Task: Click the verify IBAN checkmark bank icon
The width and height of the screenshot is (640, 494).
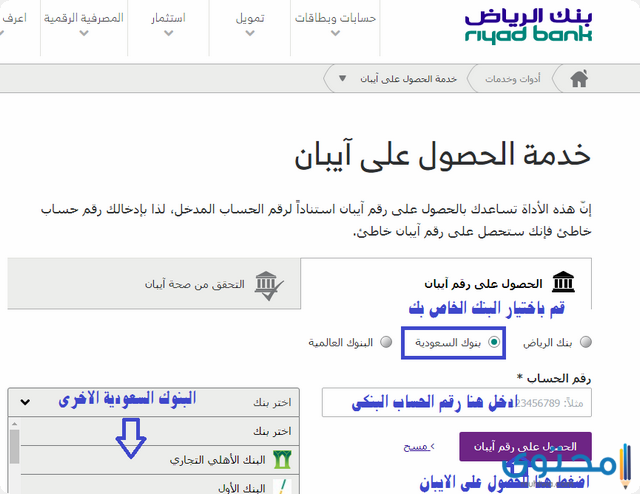Action: (269, 286)
